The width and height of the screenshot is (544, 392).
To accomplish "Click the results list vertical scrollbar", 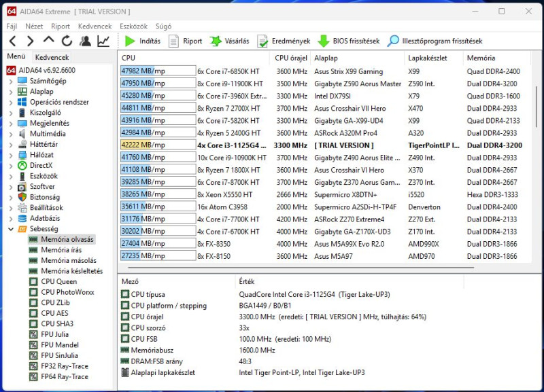I will (537, 106).
